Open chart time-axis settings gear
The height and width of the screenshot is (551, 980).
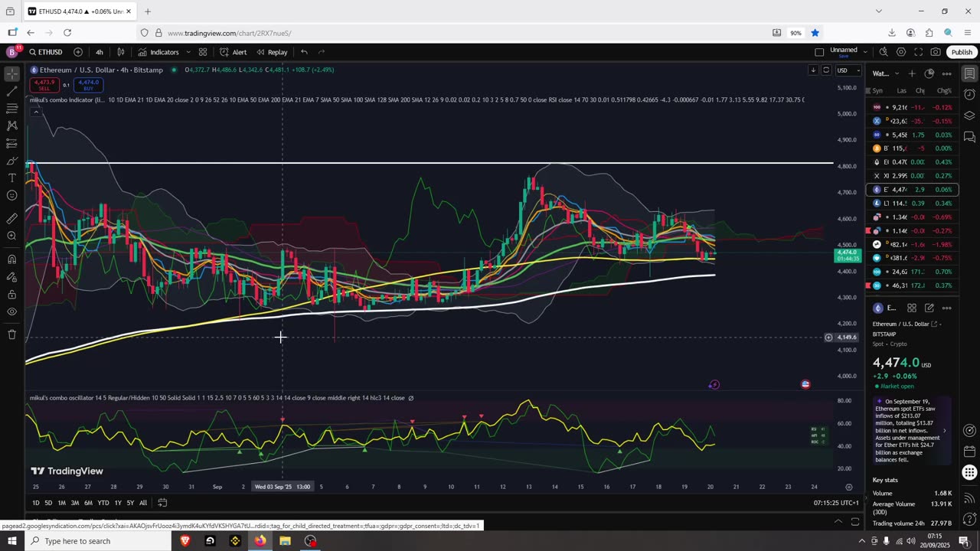[848, 487]
